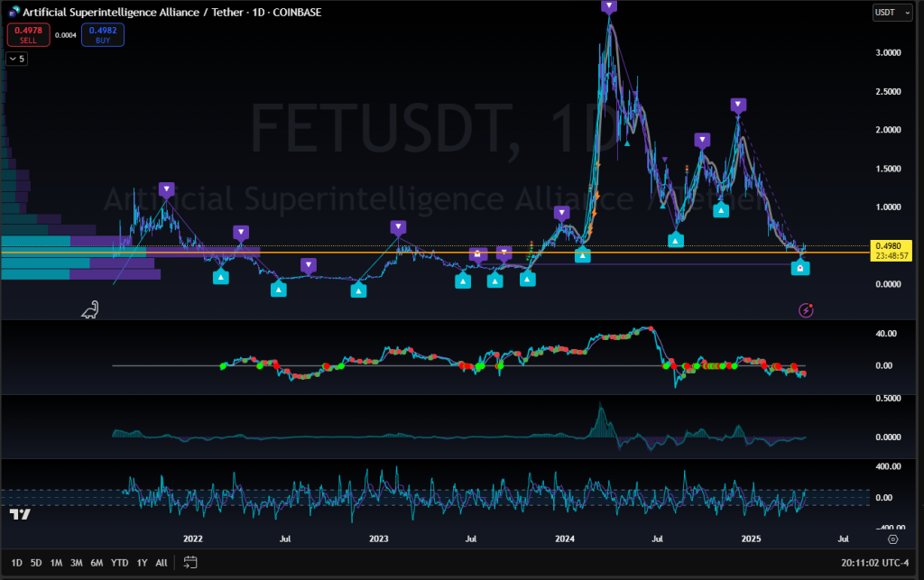
Task: Collapse the indicator legend showing 5
Action: (16, 59)
